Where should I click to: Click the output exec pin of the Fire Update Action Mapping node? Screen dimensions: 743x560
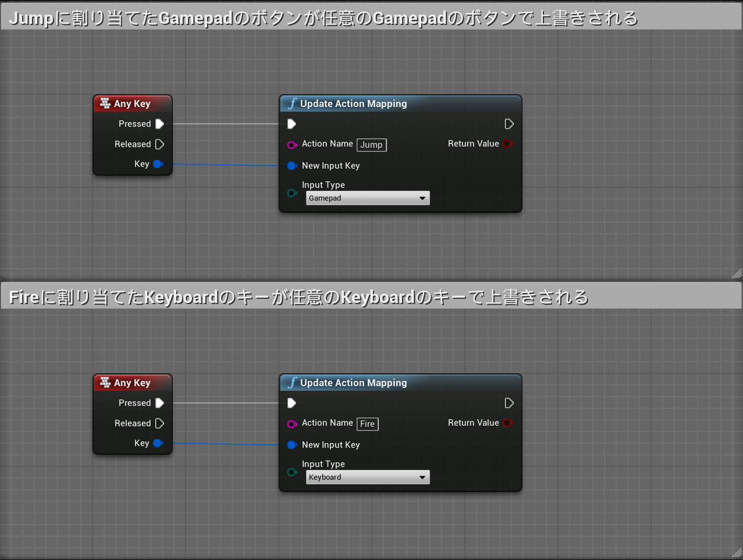(509, 403)
